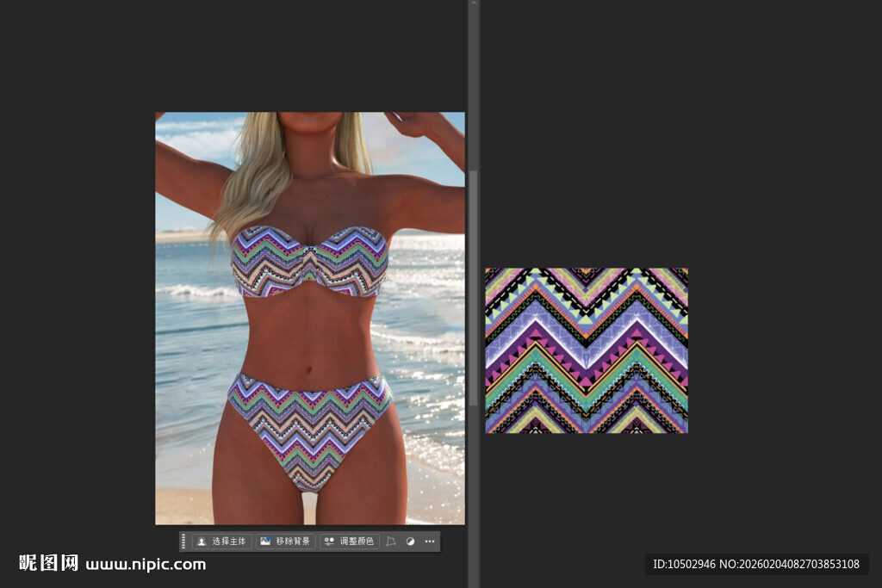882x588 pixels.
Task: Click the 昵图网 logo at bottom left
Action: (x=48, y=564)
